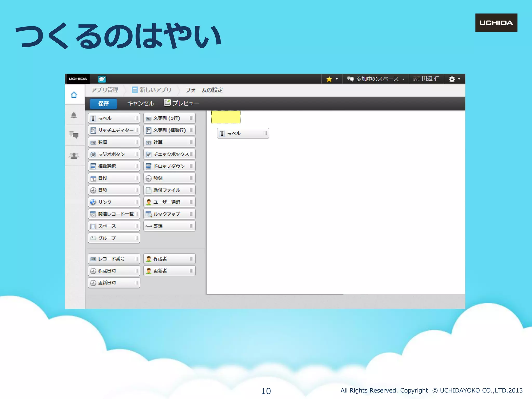Viewport: 532px width, 399px height.
Task: Select the 計算 field
Action: coord(169,142)
